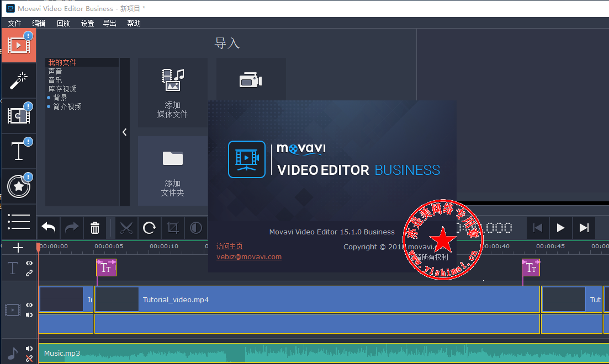Rotate clip with the rotate icon
The width and height of the screenshot is (609, 364).
coord(150,228)
